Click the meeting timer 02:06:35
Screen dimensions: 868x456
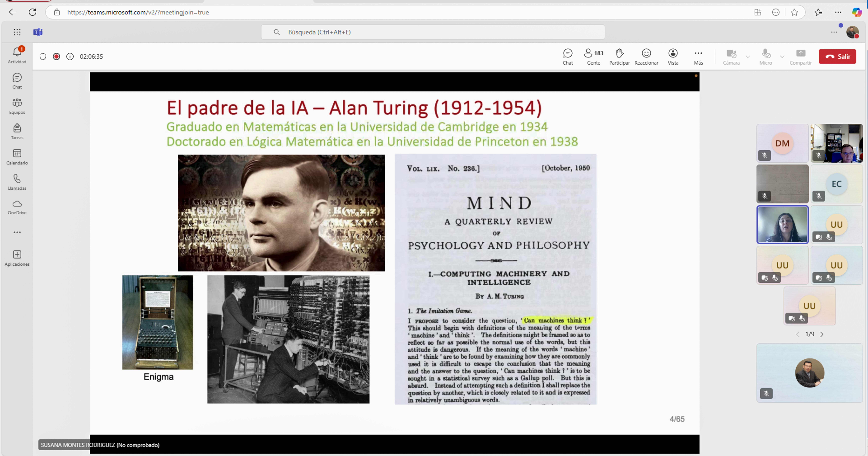tap(91, 57)
